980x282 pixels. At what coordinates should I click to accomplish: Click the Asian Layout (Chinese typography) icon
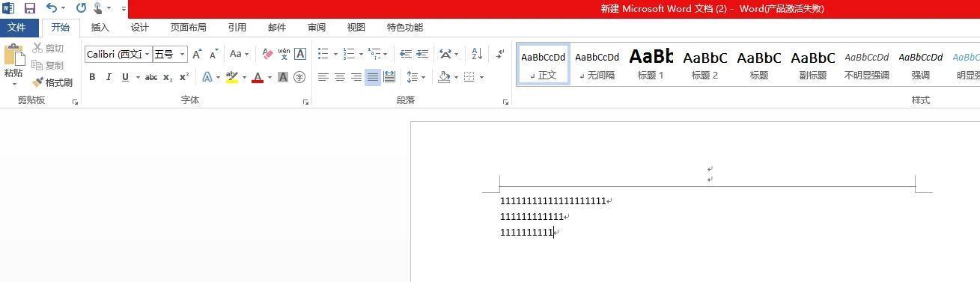445,54
